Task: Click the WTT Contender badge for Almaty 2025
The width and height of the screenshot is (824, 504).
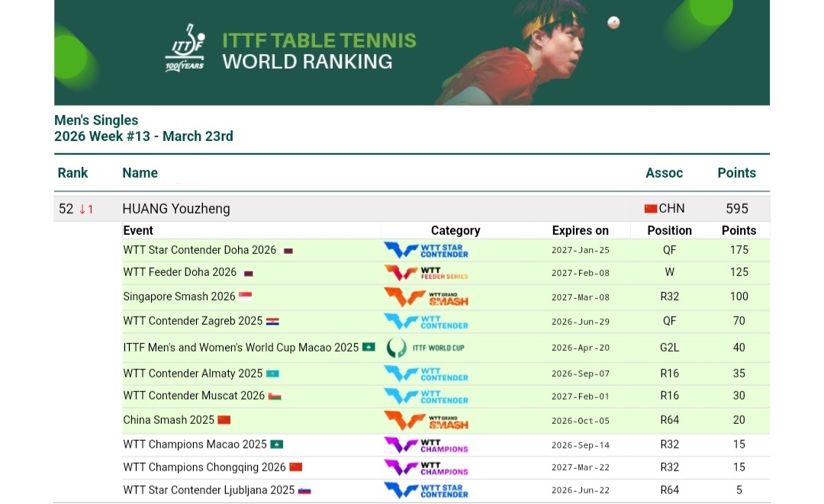Action: 426,374
